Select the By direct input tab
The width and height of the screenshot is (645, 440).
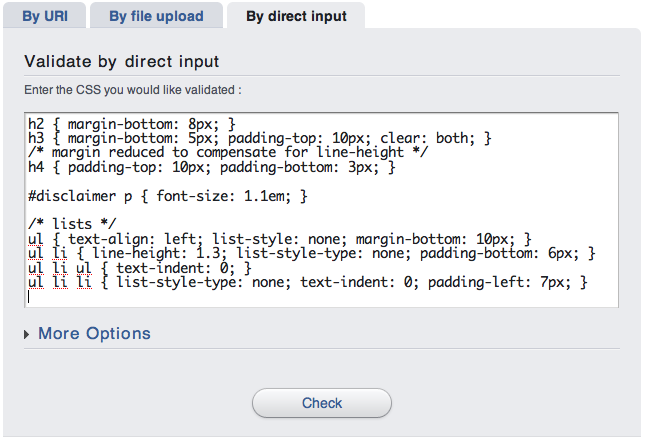click(x=296, y=16)
